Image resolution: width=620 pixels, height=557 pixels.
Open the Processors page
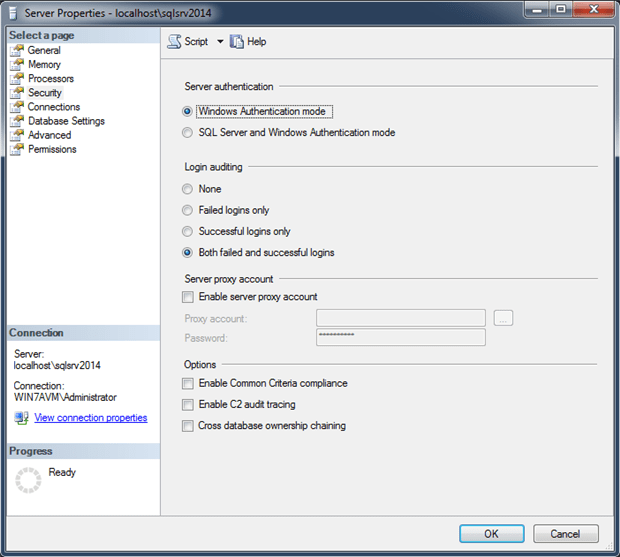[51, 79]
